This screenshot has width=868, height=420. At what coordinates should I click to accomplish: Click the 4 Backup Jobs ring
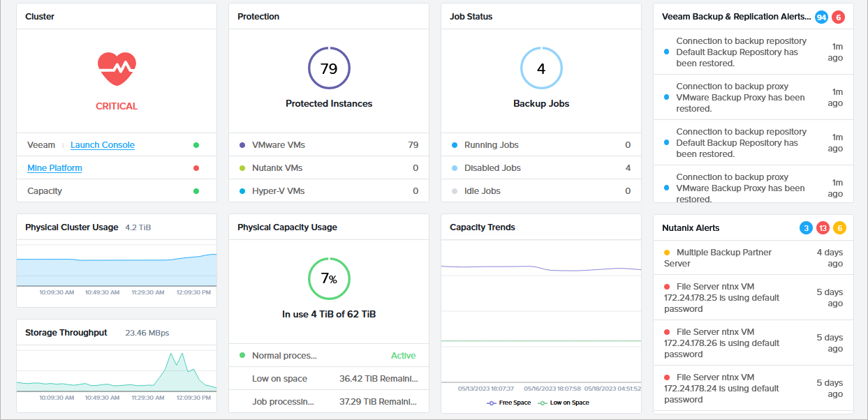pos(541,68)
